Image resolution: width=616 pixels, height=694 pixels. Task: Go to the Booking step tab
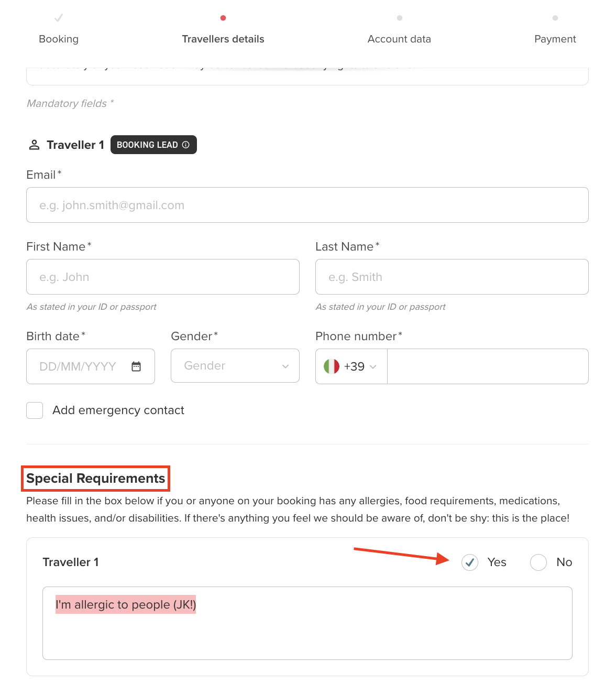[59, 39]
